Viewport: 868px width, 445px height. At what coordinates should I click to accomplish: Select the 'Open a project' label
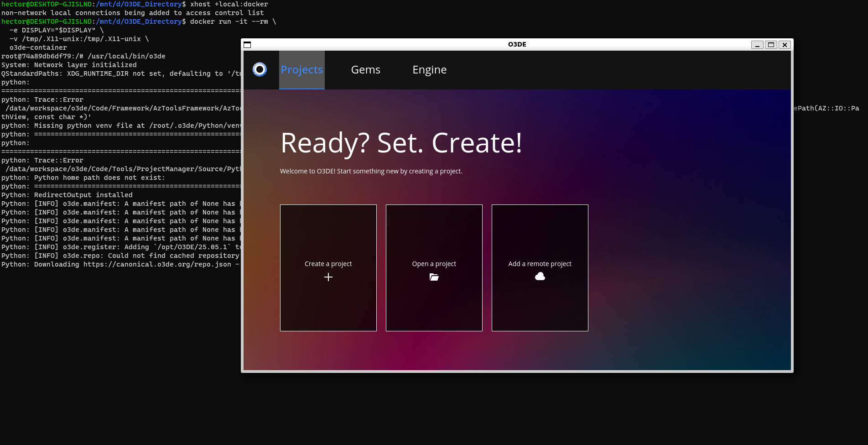[434, 264]
